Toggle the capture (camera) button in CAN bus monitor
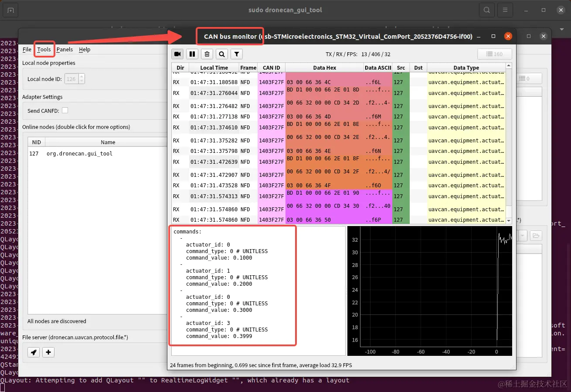This screenshot has height=392, width=571. tap(177, 54)
